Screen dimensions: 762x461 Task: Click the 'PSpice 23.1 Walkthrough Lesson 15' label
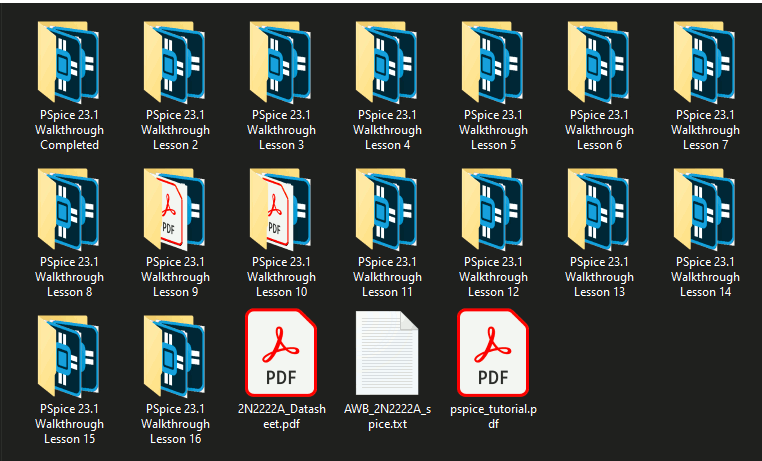[x=69, y=424]
